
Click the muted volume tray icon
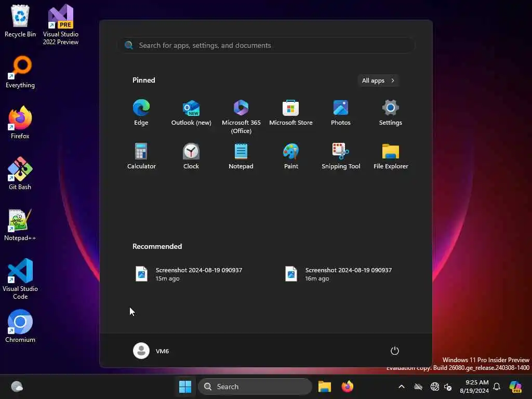tap(448, 387)
